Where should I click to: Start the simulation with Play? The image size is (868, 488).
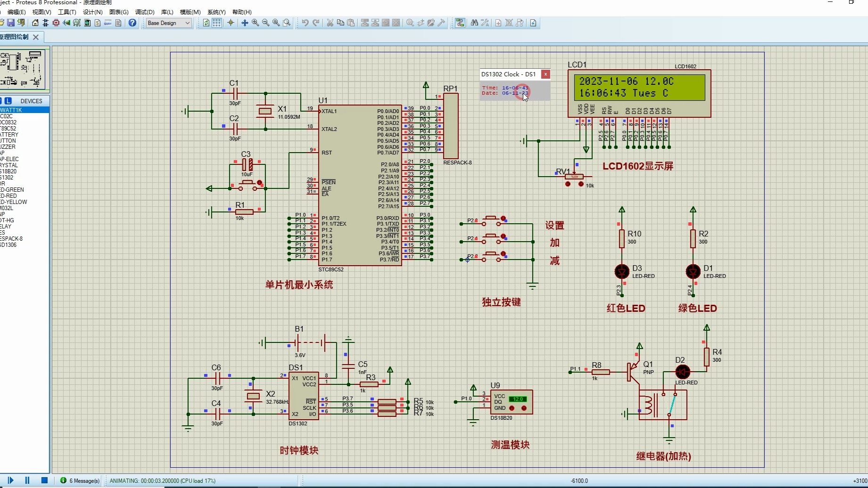click(x=10, y=480)
